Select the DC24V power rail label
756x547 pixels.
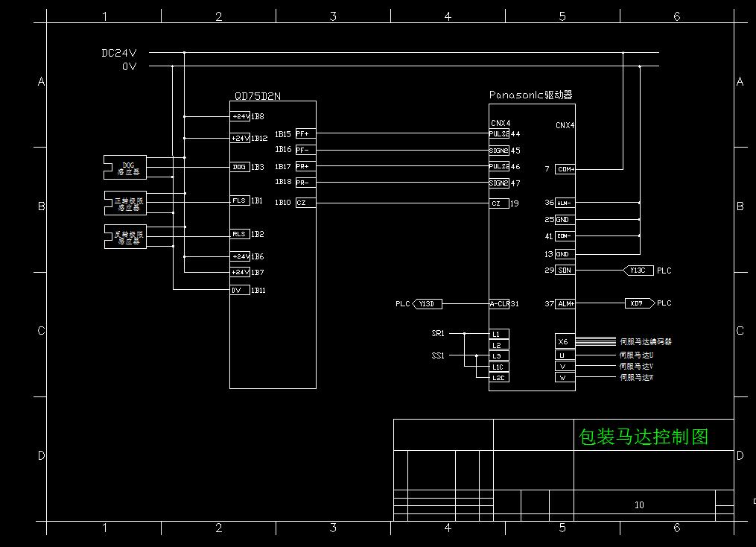(x=118, y=53)
